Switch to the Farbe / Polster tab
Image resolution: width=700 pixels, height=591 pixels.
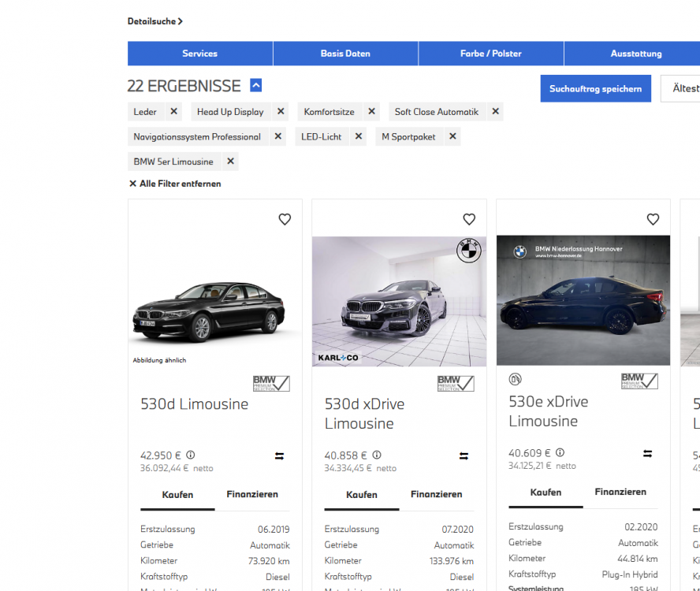490,54
